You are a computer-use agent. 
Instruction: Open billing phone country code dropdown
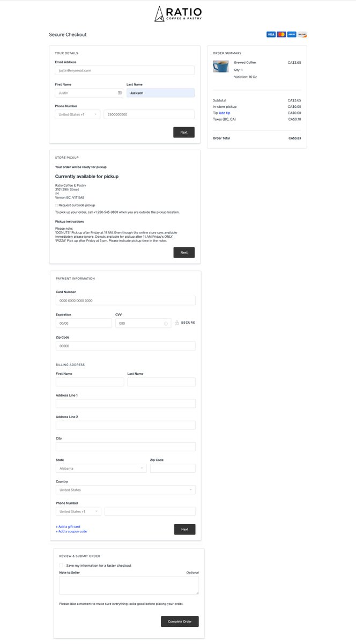[x=78, y=511]
